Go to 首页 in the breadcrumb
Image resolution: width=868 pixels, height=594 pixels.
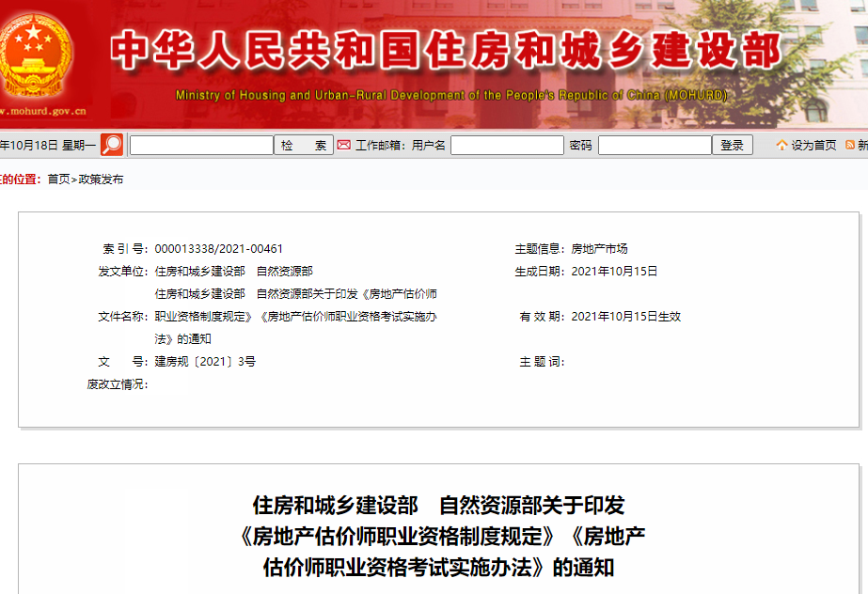pyautogui.click(x=58, y=180)
